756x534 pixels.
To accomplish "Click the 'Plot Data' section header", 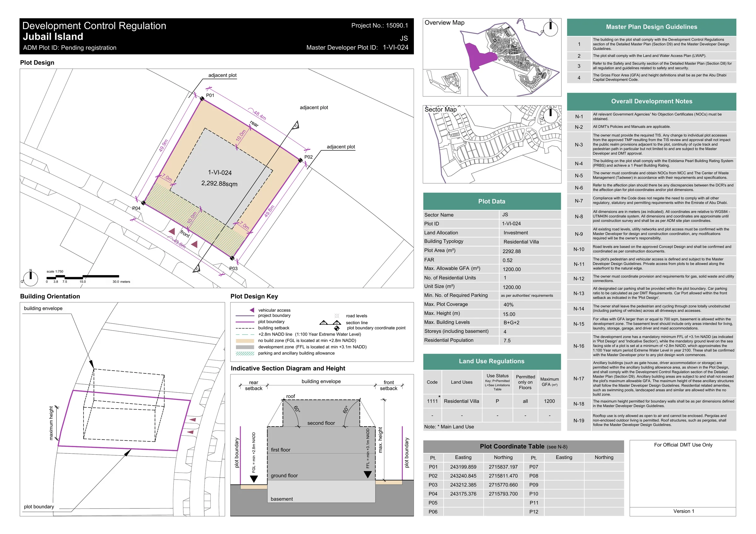I will coord(492,201).
